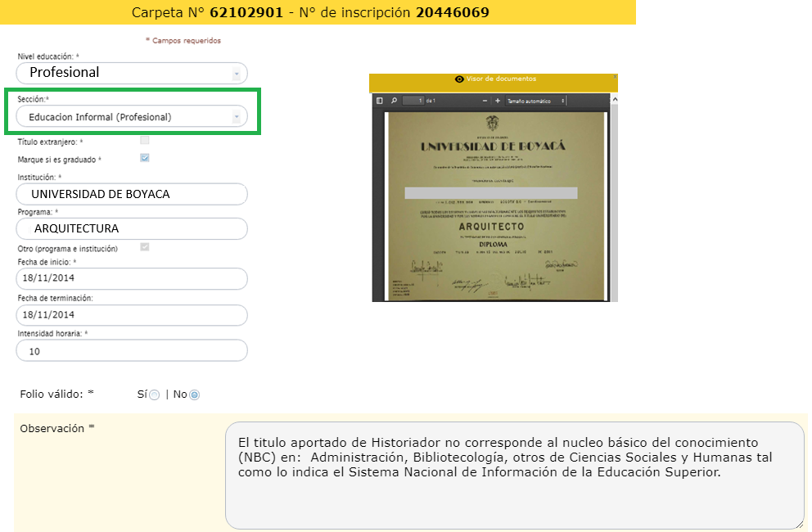Click into the Observación text area
The width and height of the screenshot is (812, 532).
coord(514,475)
